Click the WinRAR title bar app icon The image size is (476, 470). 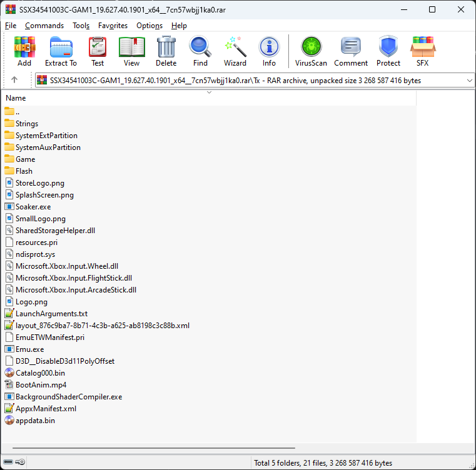coord(11,9)
